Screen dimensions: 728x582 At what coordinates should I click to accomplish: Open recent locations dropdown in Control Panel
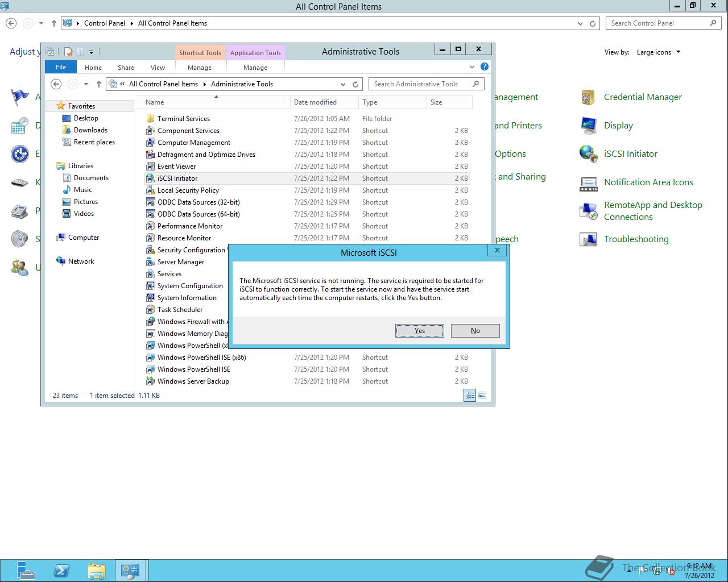(41, 23)
